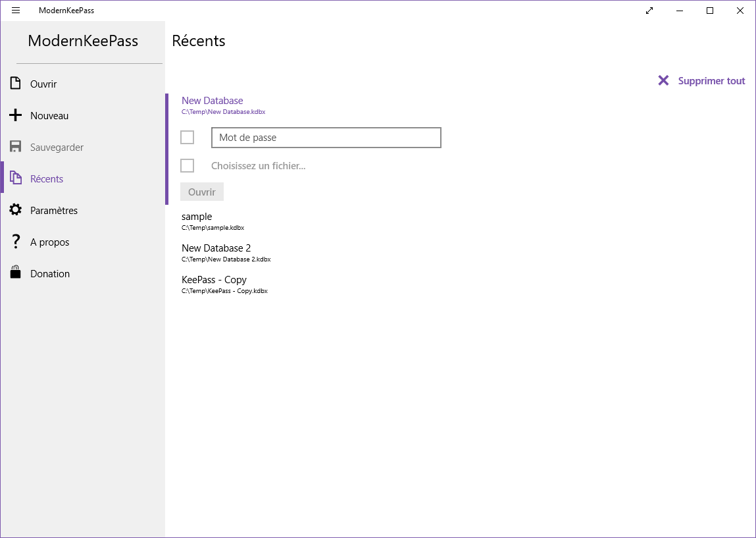Toggle full screen with the expand arrows
This screenshot has width=756, height=538.
649,11
